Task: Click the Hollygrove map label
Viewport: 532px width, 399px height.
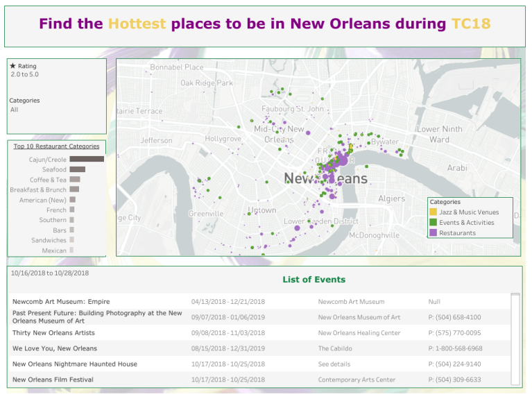Action: pyautogui.click(x=223, y=139)
